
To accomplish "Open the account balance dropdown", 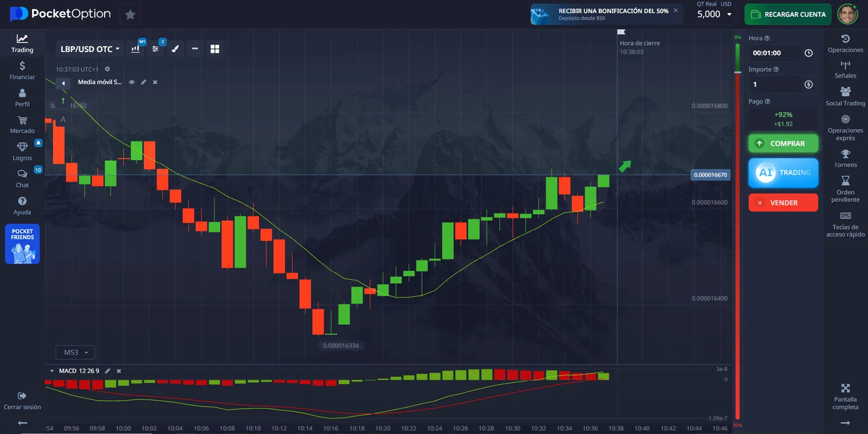I will coord(714,15).
